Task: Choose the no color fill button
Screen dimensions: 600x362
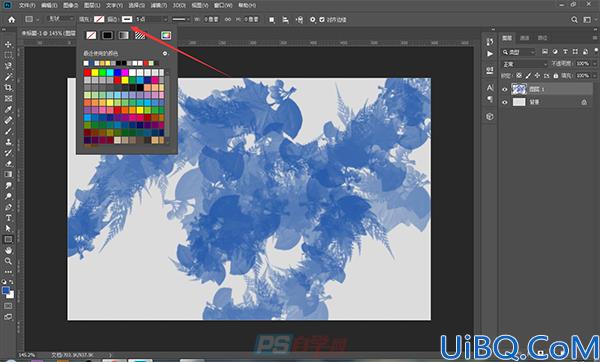Action: click(91, 35)
